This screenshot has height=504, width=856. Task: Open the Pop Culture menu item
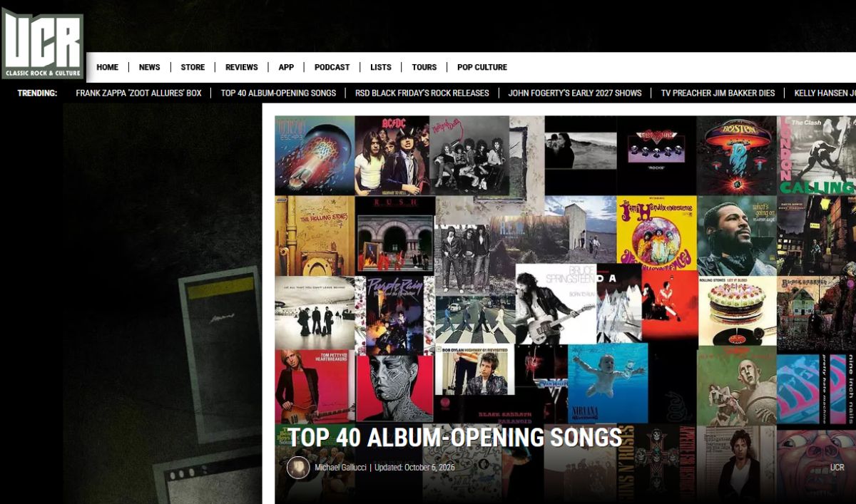pyautogui.click(x=482, y=67)
